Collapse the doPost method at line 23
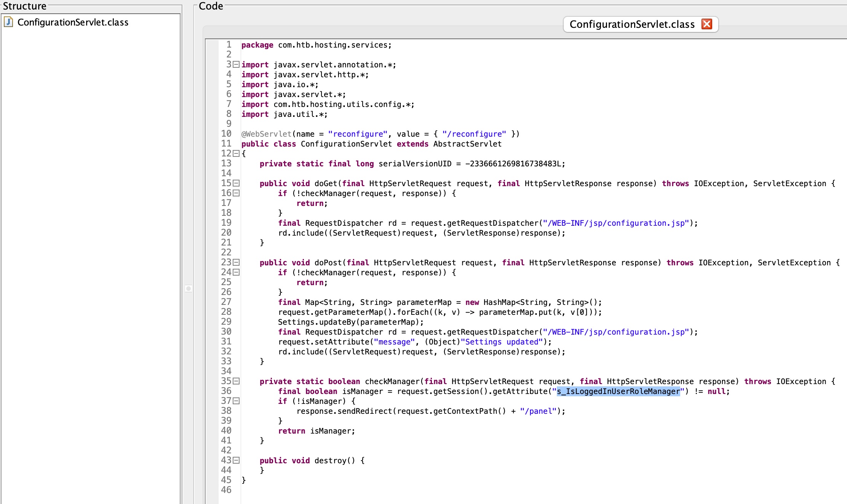This screenshot has width=847, height=504. click(x=236, y=262)
